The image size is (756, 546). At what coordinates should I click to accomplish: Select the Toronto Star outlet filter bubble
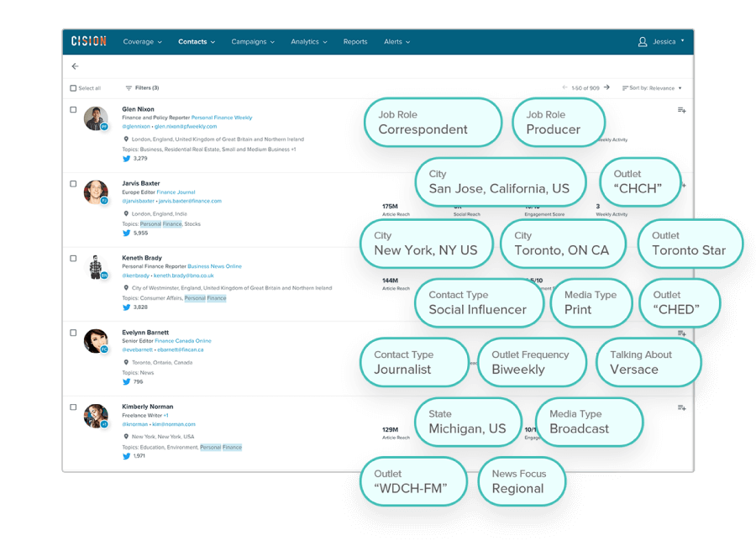690,244
